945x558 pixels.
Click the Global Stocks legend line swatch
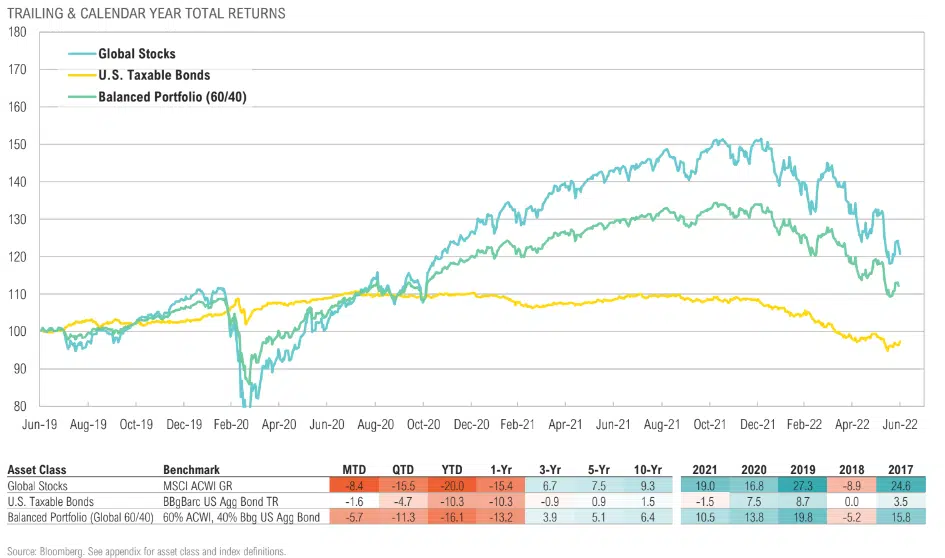(81, 53)
